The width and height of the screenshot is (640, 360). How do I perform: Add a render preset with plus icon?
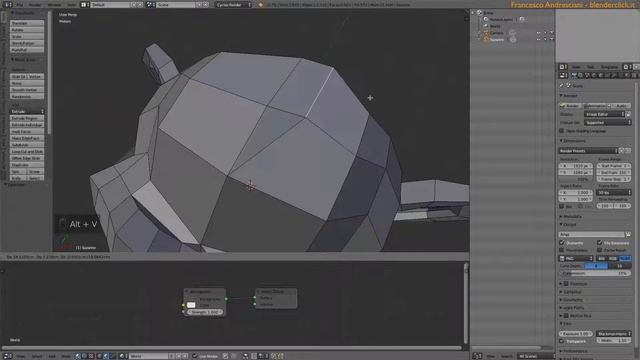(x=622, y=151)
